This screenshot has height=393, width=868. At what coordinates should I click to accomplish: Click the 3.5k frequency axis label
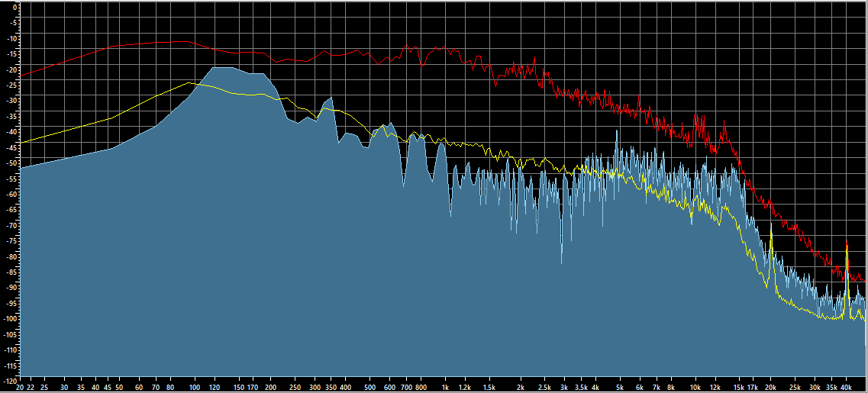pos(581,388)
